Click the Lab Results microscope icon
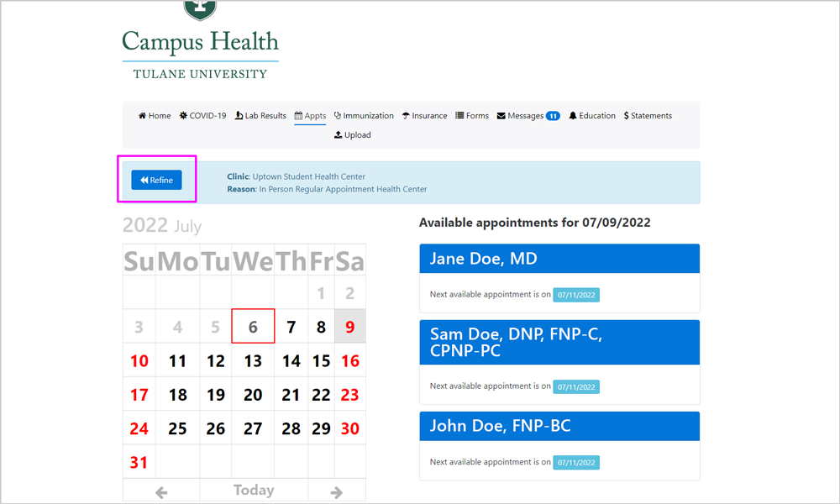This screenshot has height=504, width=840. [239, 116]
